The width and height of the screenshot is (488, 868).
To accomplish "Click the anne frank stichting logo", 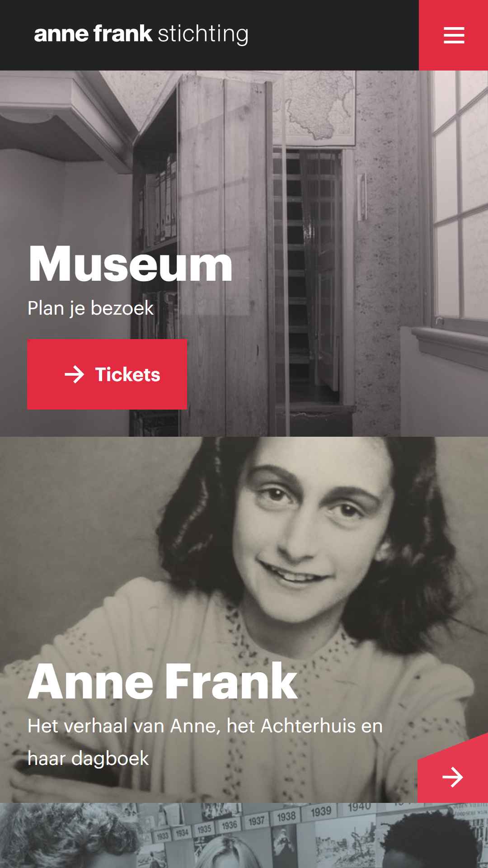I will [141, 34].
